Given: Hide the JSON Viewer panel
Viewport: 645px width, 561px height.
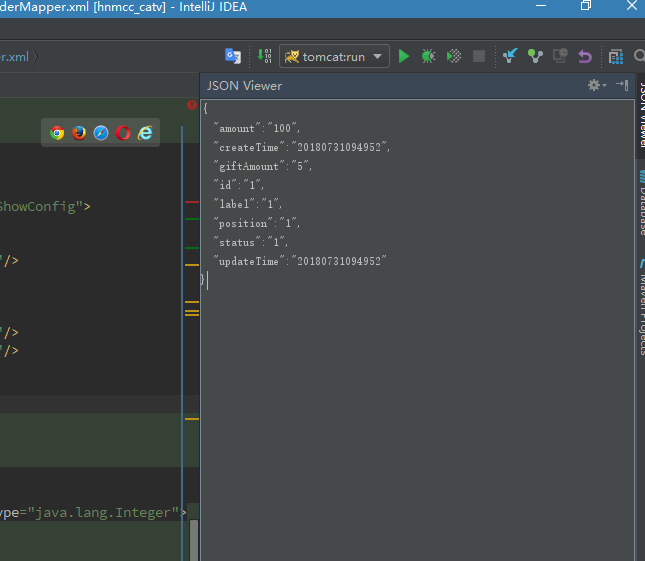Looking at the screenshot, I should click(x=622, y=85).
